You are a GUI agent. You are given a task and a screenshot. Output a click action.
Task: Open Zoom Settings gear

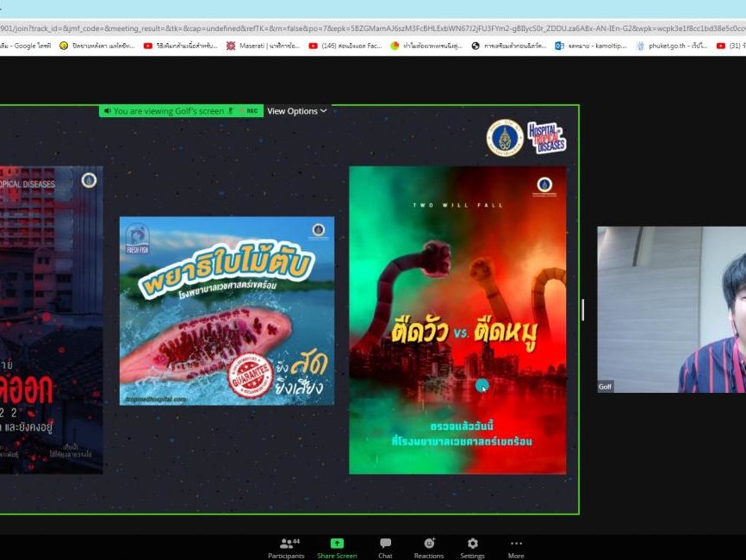472,547
